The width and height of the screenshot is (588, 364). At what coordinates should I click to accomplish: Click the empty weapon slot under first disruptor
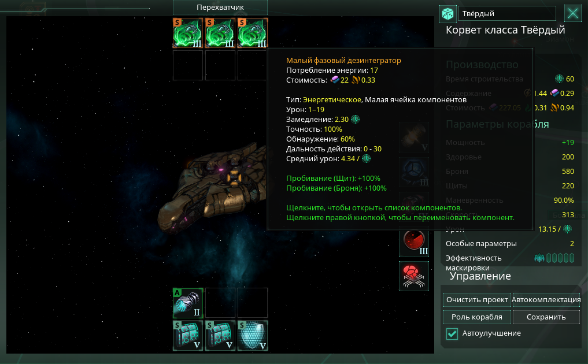click(188, 65)
